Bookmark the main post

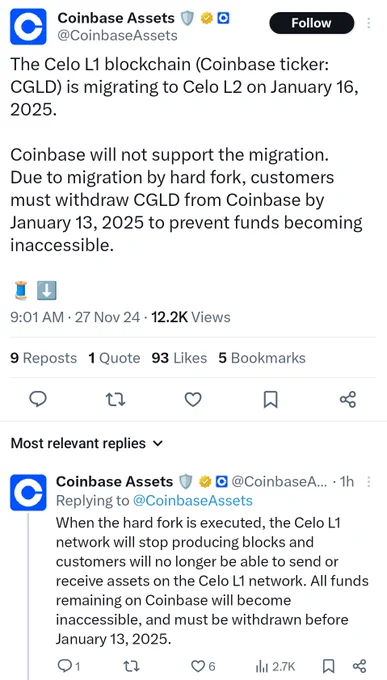point(270,399)
